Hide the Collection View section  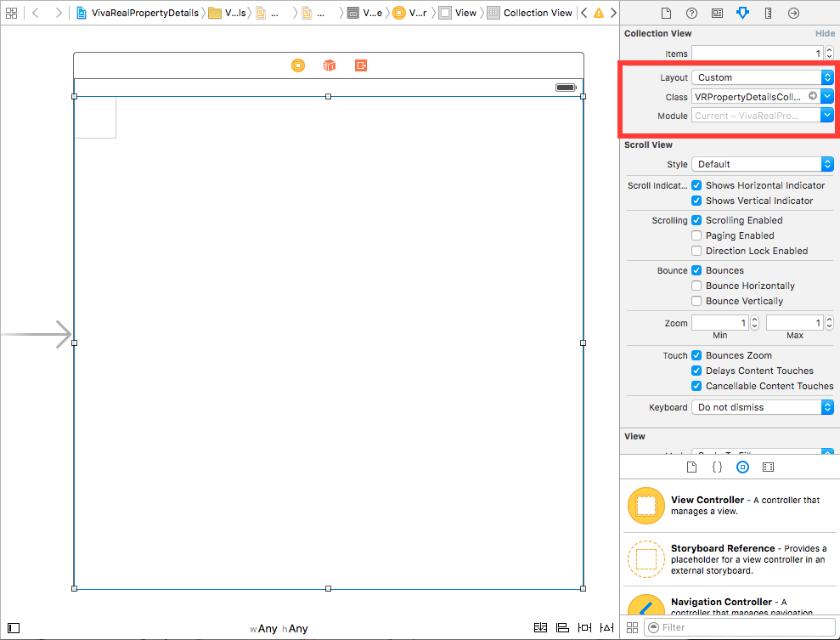[825, 33]
